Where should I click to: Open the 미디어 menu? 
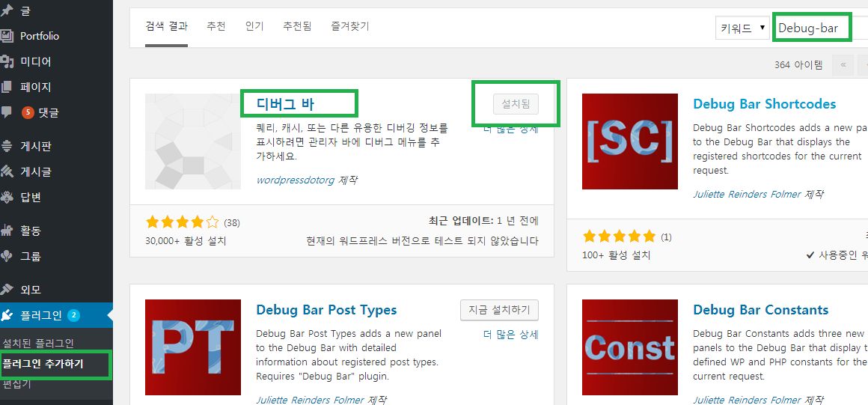click(35, 61)
